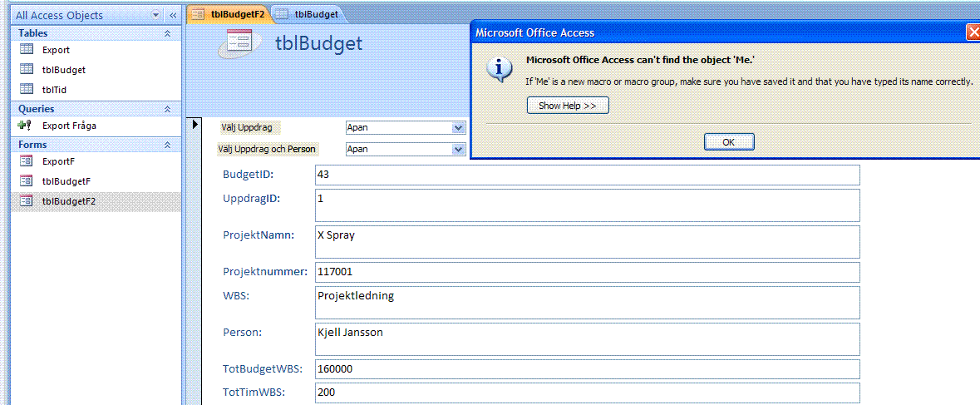Click the UppdragID field containing 1
Image resolution: width=980 pixels, height=405 pixels.
(x=588, y=205)
